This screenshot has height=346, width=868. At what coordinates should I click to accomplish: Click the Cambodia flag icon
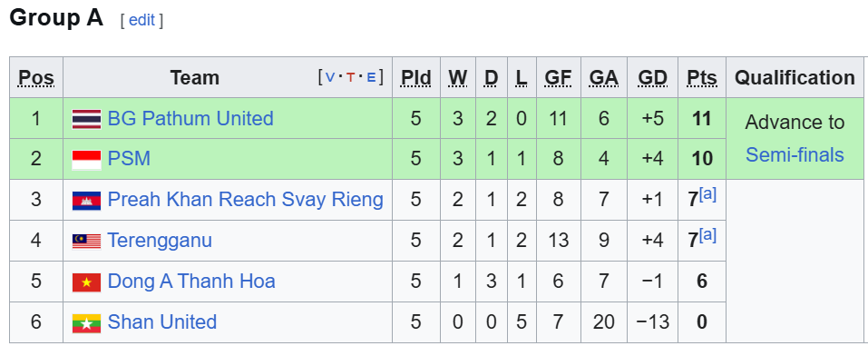pyautogui.click(x=86, y=201)
